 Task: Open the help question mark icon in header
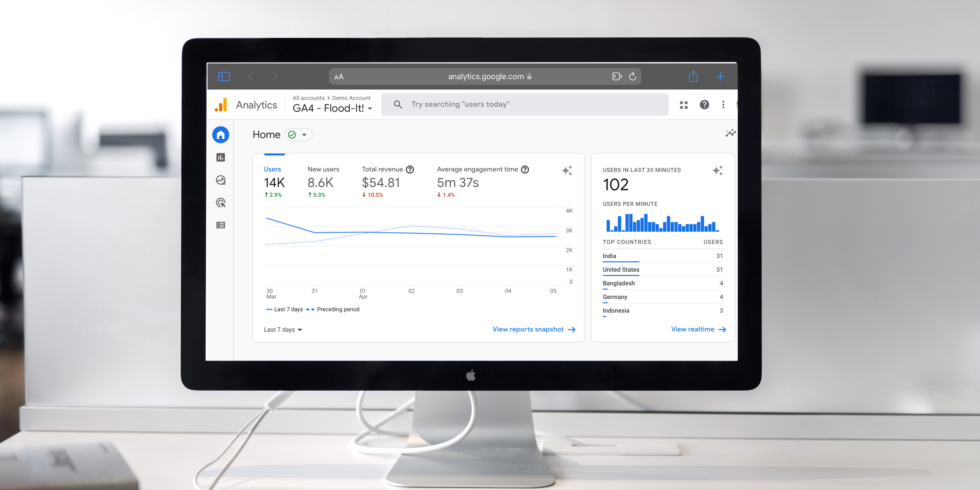tap(704, 105)
